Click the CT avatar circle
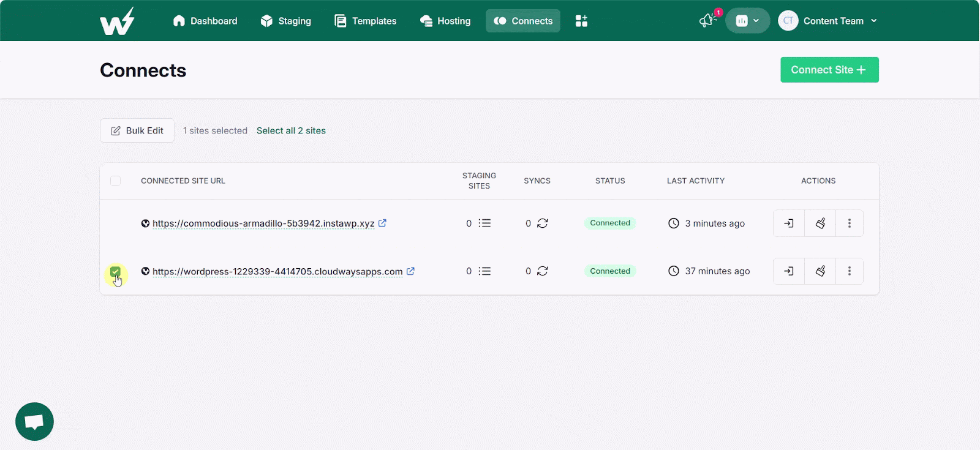The height and width of the screenshot is (450, 980). pyautogui.click(x=788, y=21)
